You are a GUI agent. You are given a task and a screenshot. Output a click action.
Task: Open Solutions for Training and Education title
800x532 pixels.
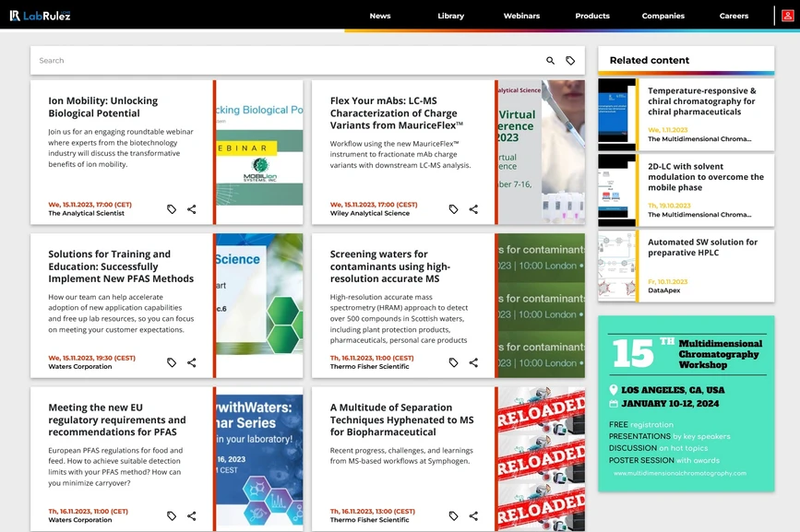click(121, 266)
